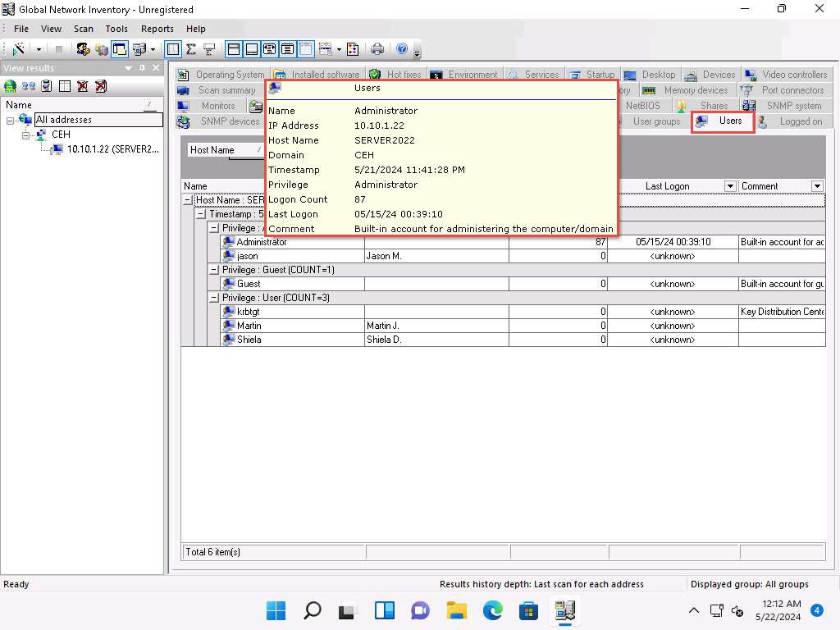Open the Reports menu
The width and height of the screenshot is (840, 630).
(x=157, y=29)
